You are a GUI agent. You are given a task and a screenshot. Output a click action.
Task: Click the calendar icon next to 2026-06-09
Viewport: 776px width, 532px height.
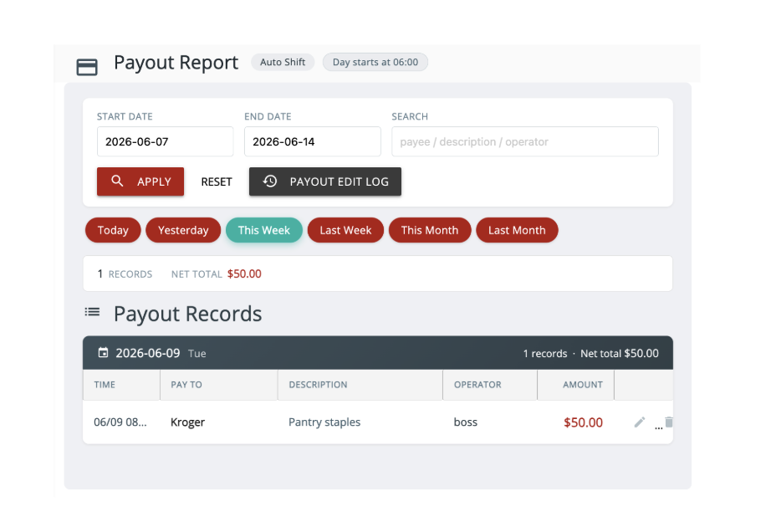103,353
